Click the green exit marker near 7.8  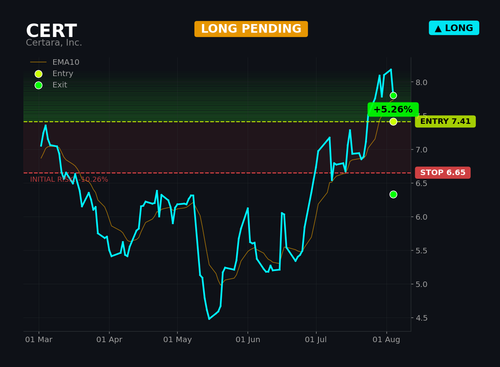(393, 96)
